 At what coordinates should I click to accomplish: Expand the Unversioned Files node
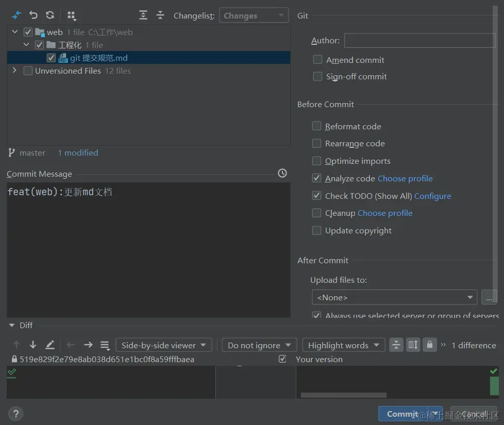14,70
